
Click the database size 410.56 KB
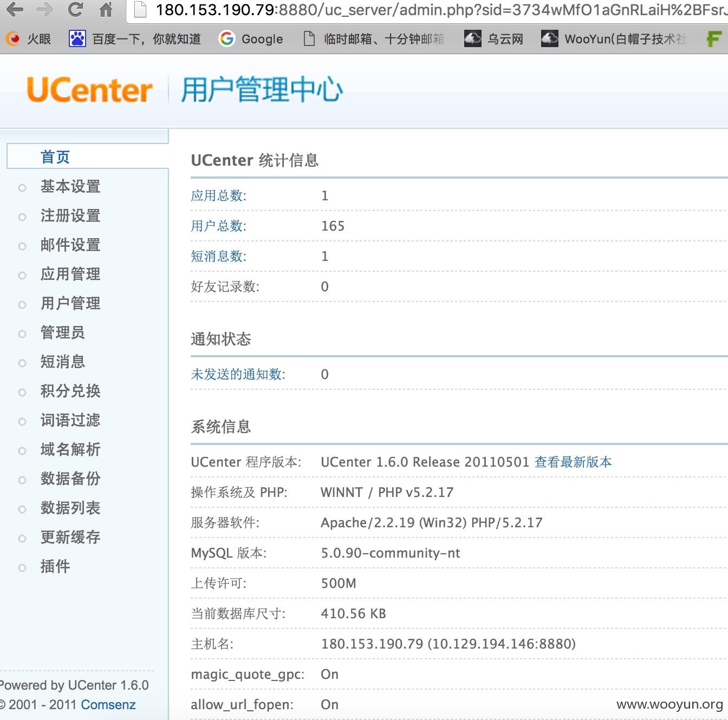coord(353,613)
